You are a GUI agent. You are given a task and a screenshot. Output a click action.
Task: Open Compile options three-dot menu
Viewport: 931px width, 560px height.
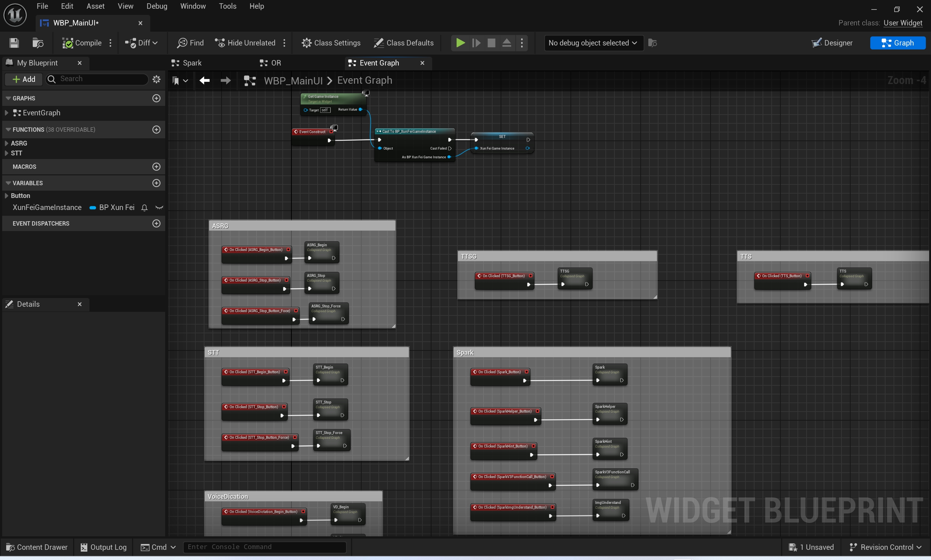coord(111,43)
